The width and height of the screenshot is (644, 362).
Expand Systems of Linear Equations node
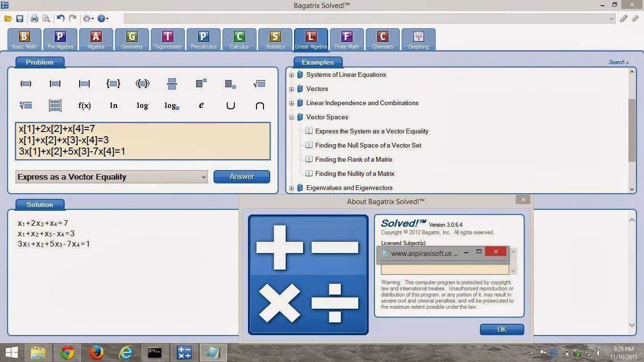tap(291, 75)
